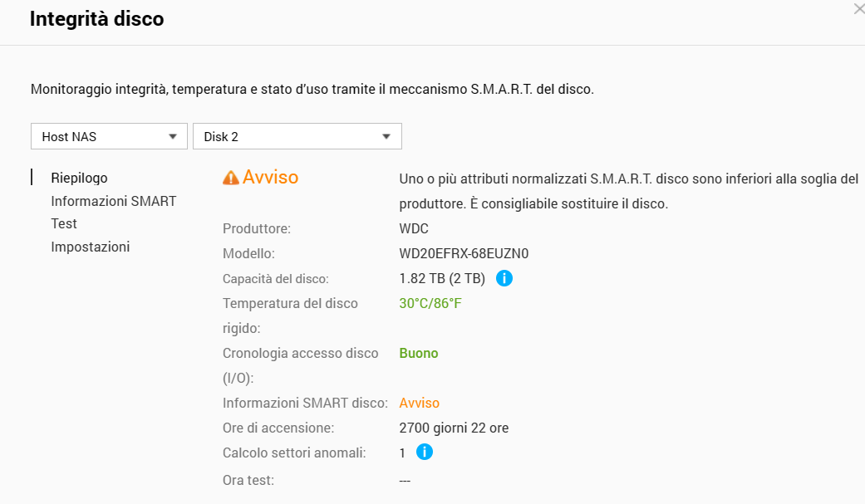Viewport: 865px width, 504px height.
Task: Click the 2700 giorni 22 ore value
Action: [454, 428]
